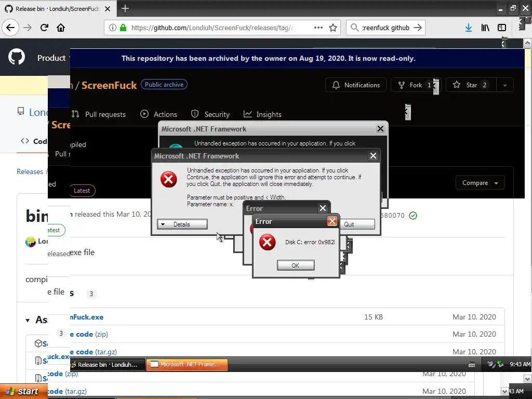The image size is (532, 399).
Task: Close the front .NET Framework dialog
Action: pyautogui.click(x=373, y=156)
